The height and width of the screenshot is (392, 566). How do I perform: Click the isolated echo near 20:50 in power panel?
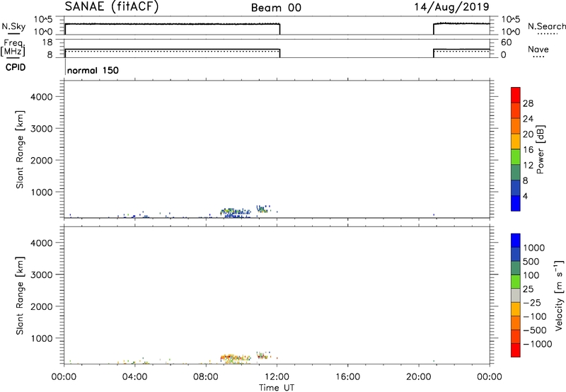tap(434, 215)
